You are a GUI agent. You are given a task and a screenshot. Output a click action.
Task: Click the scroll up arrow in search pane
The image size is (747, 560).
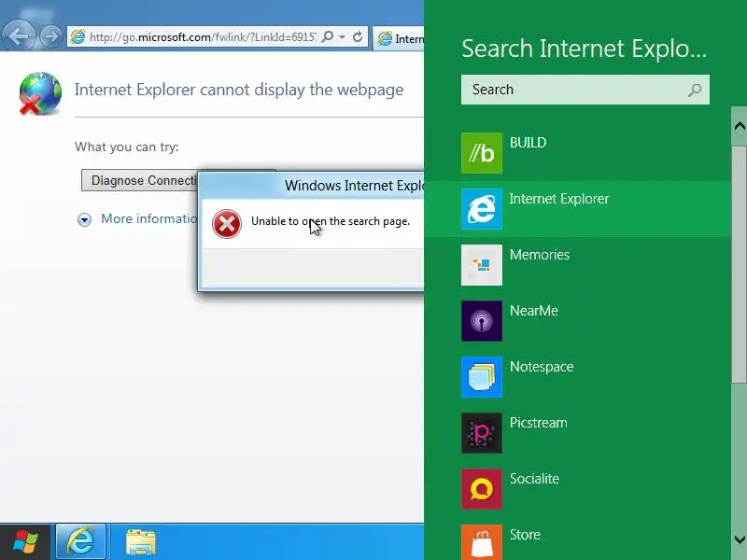point(740,127)
